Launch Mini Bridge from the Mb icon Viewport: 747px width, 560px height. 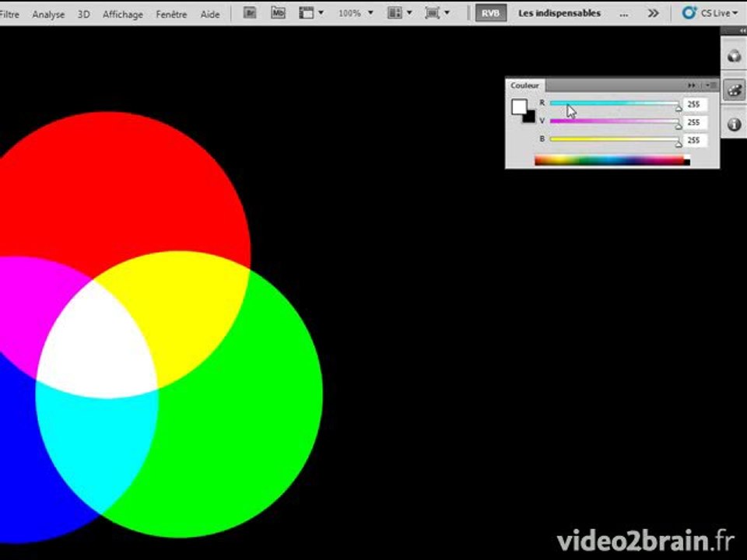click(x=279, y=13)
